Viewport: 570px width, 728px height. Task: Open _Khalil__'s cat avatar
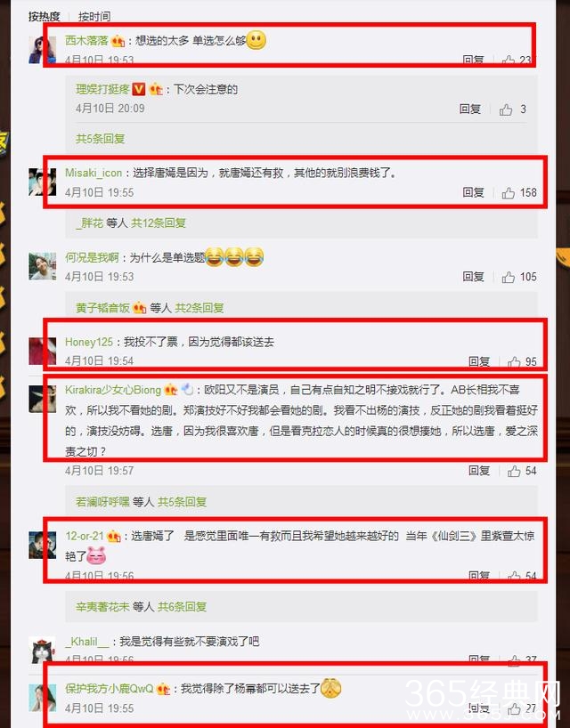click(x=42, y=650)
